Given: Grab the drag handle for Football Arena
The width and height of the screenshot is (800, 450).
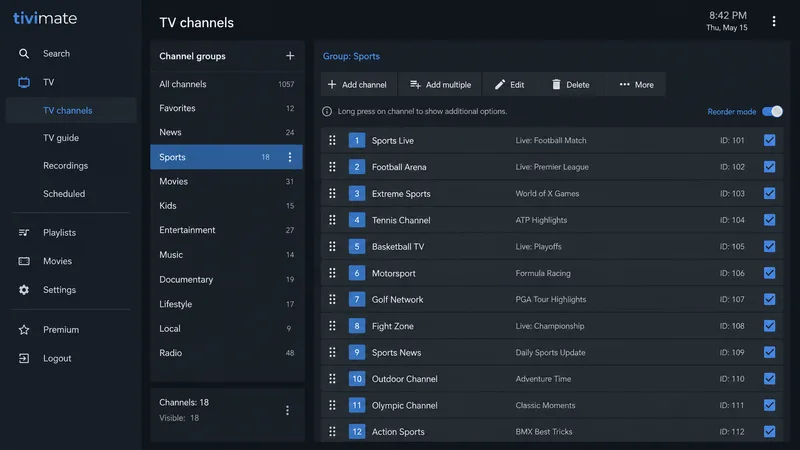Looking at the screenshot, I should [x=332, y=167].
